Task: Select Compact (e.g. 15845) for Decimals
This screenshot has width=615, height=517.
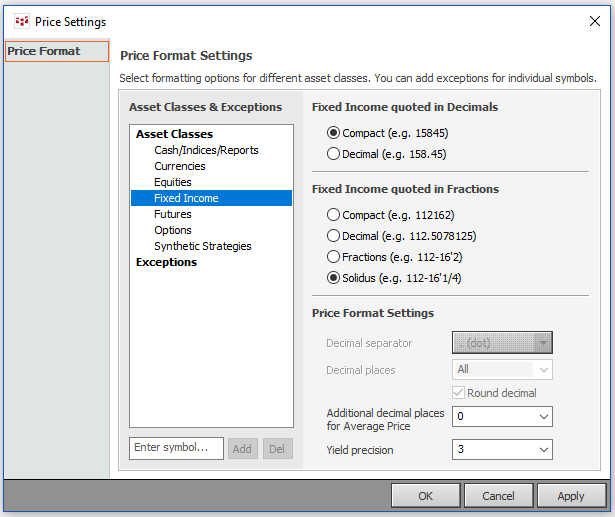Action: (x=334, y=132)
